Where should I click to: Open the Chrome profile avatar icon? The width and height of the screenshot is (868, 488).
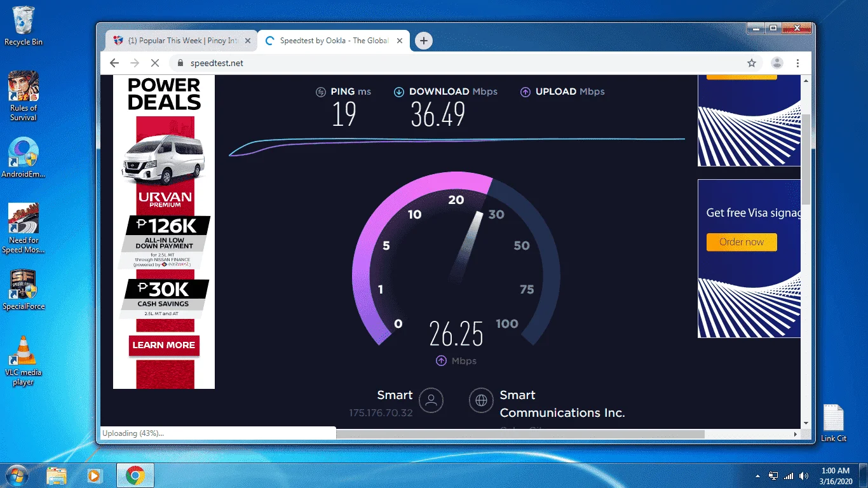(x=777, y=63)
